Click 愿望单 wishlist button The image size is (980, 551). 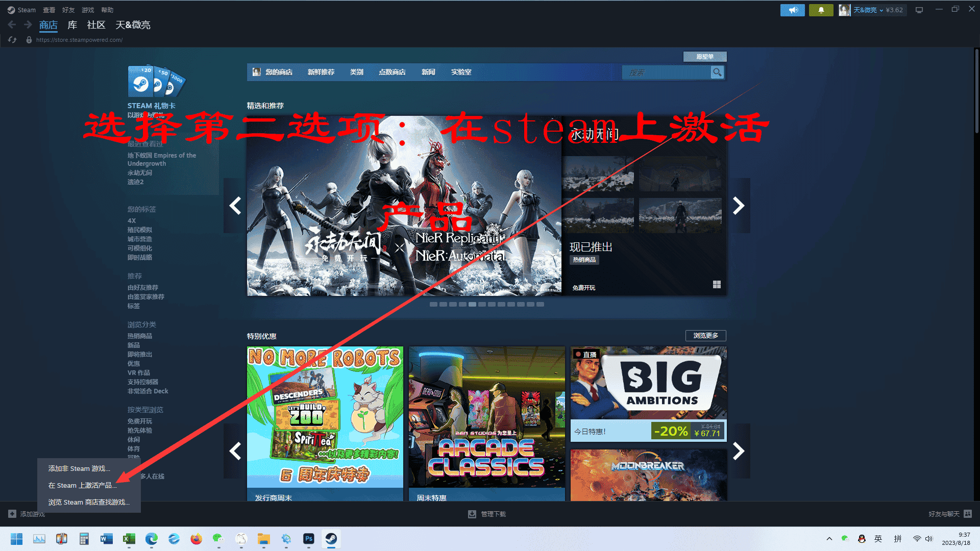click(705, 57)
